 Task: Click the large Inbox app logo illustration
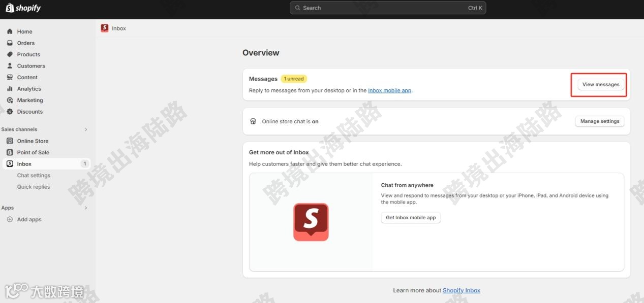click(x=311, y=222)
